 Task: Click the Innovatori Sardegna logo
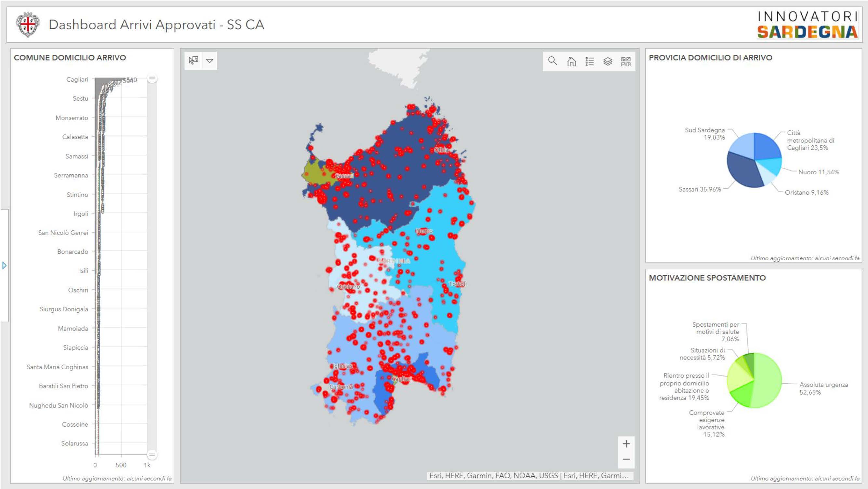(808, 25)
